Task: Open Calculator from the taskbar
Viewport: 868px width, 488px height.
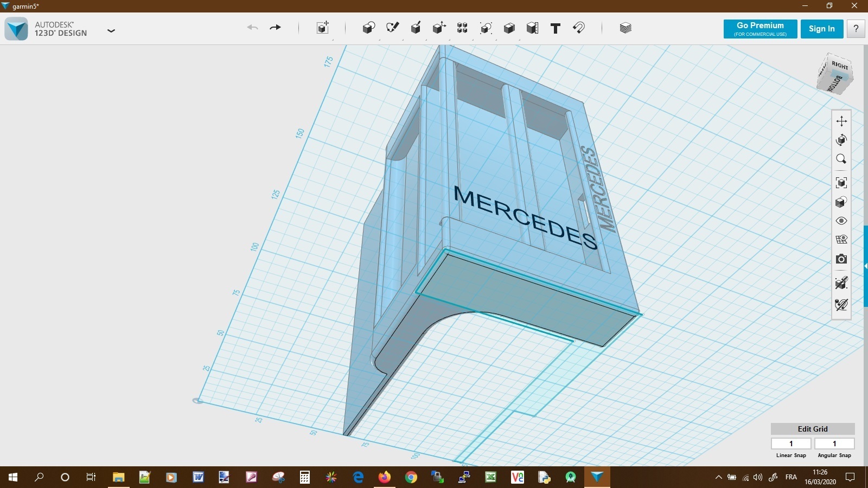Action: tap(305, 477)
